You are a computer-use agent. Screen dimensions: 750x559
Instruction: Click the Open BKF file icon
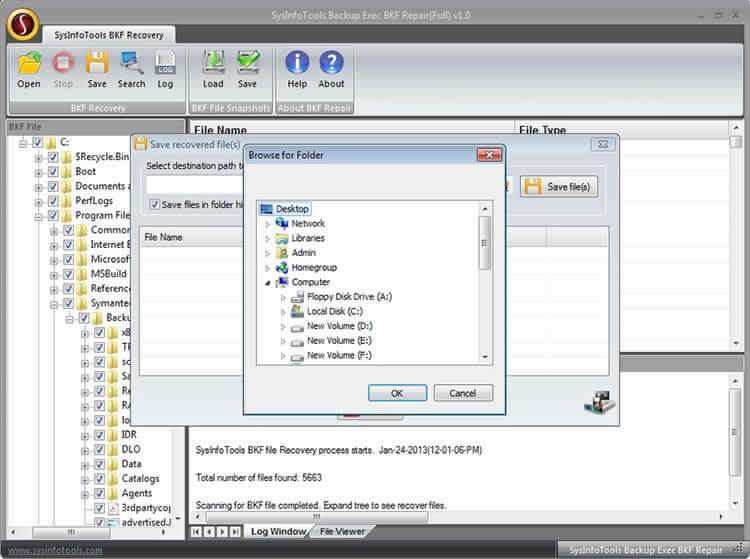(x=29, y=63)
